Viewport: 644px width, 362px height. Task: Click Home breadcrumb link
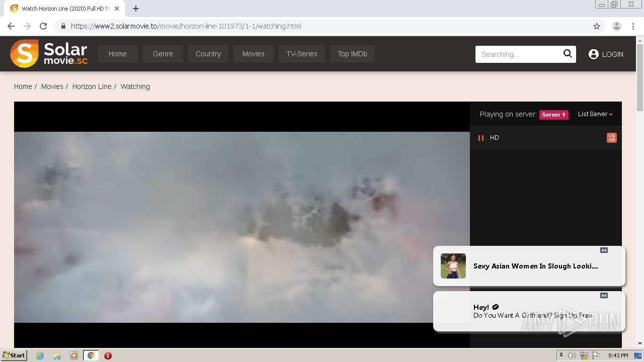click(23, 86)
